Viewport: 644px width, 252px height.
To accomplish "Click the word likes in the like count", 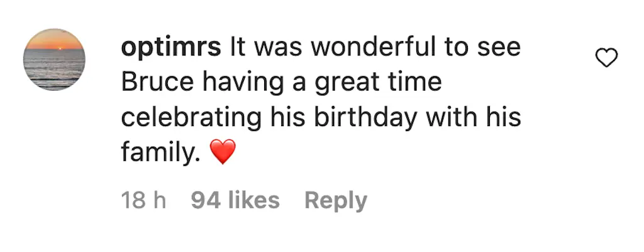I will 253,200.
